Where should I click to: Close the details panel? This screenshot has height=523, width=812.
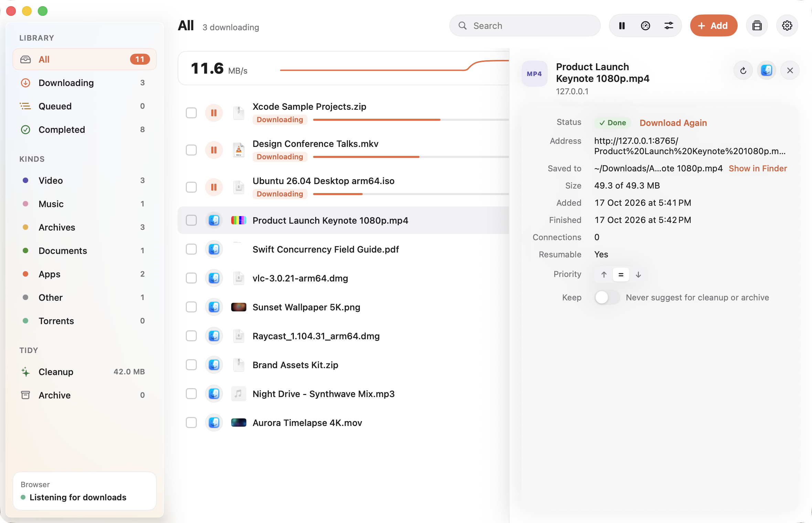click(x=790, y=71)
